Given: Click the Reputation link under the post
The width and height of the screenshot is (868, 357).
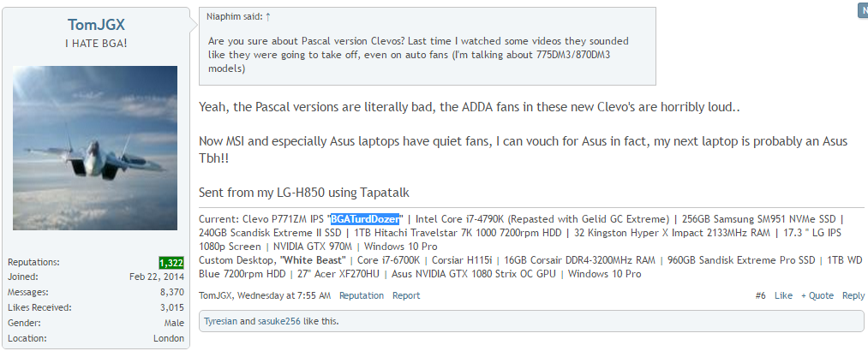Looking at the screenshot, I should tap(362, 295).
